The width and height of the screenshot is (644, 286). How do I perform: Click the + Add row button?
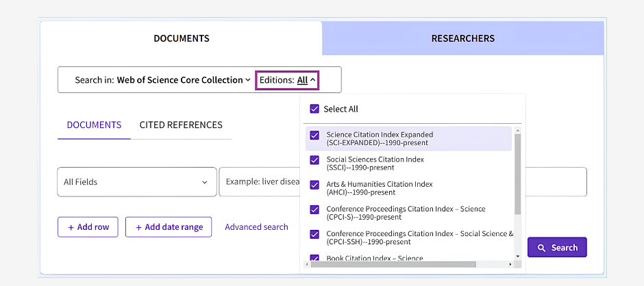point(88,227)
